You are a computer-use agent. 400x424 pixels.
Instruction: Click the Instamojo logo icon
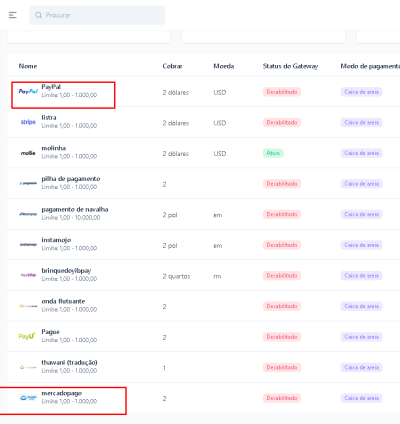pyautogui.click(x=28, y=245)
